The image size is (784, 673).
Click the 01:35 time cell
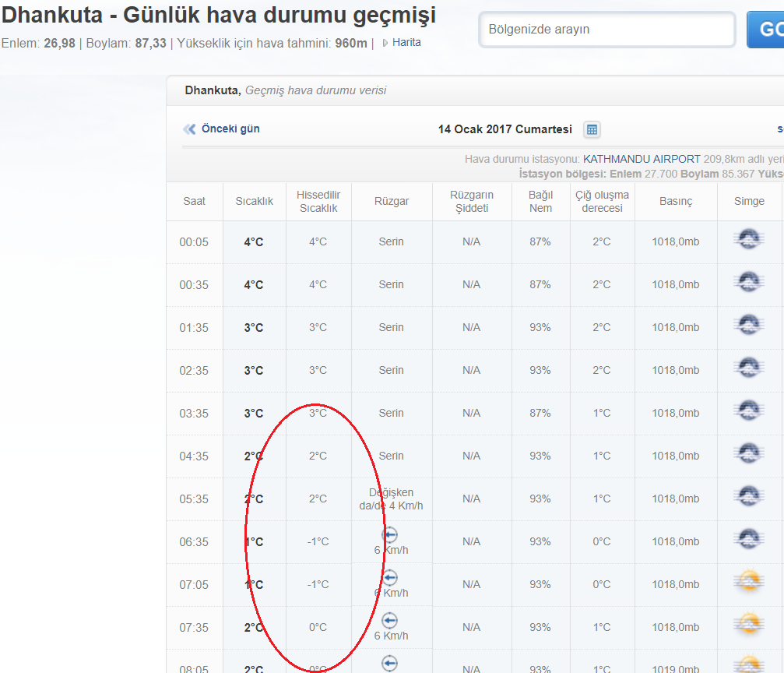tap(194, 328)
